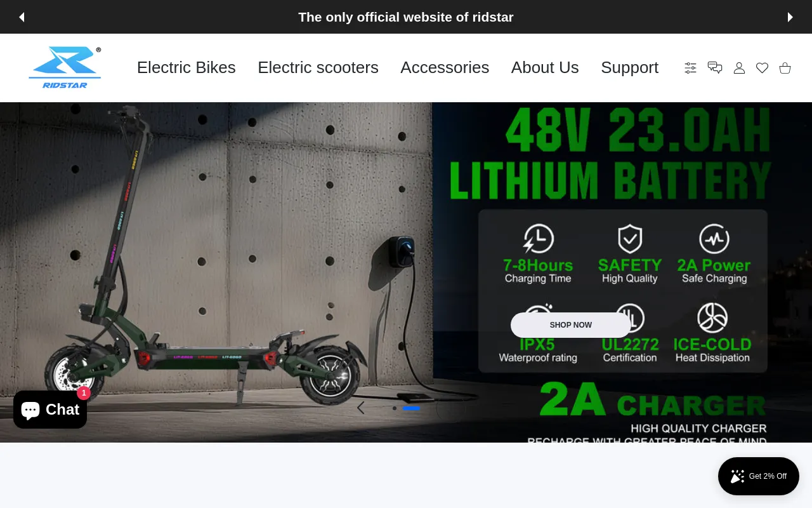Open the wishlist heart icon
Screen dimensions: 812x508
[x=762, y=68]
